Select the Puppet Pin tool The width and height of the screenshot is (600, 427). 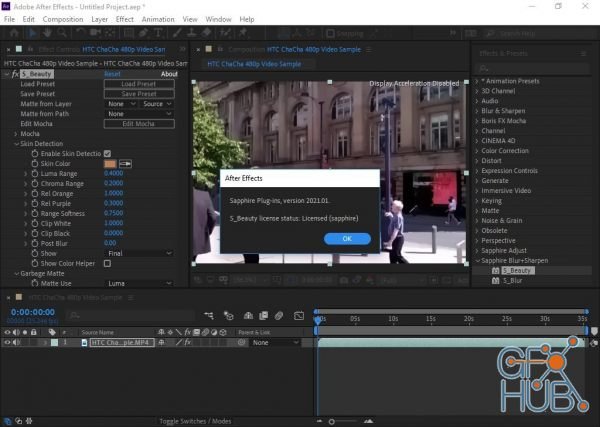click(x=243, y=33)
